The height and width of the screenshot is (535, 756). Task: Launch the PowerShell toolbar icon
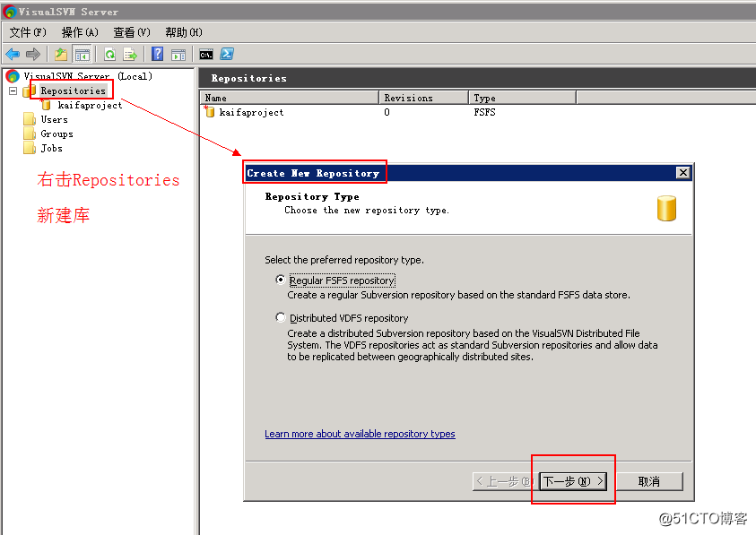click(x=227, y=54)
